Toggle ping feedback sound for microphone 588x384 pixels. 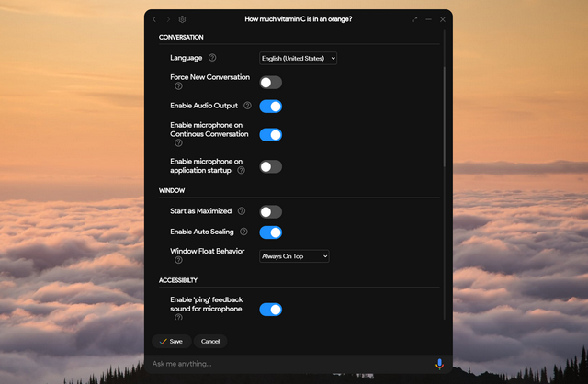(x=271, y=310)
